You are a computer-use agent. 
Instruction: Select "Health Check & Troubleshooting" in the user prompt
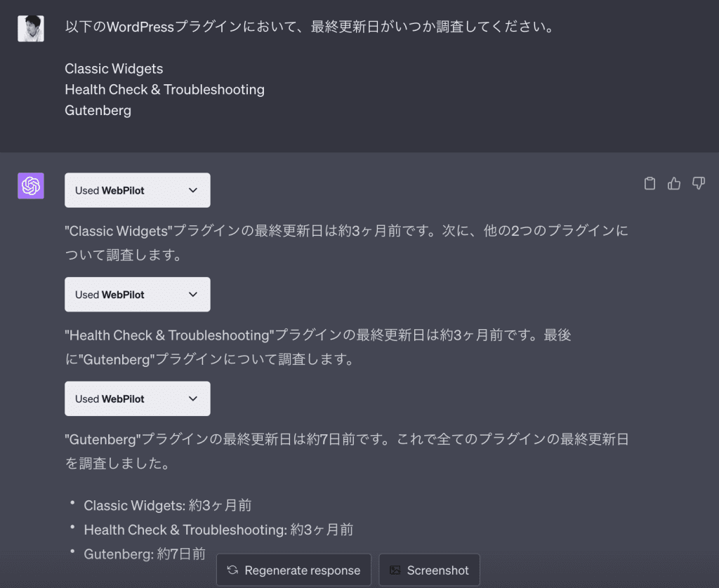pyautogui.click(x=164, y=89)
